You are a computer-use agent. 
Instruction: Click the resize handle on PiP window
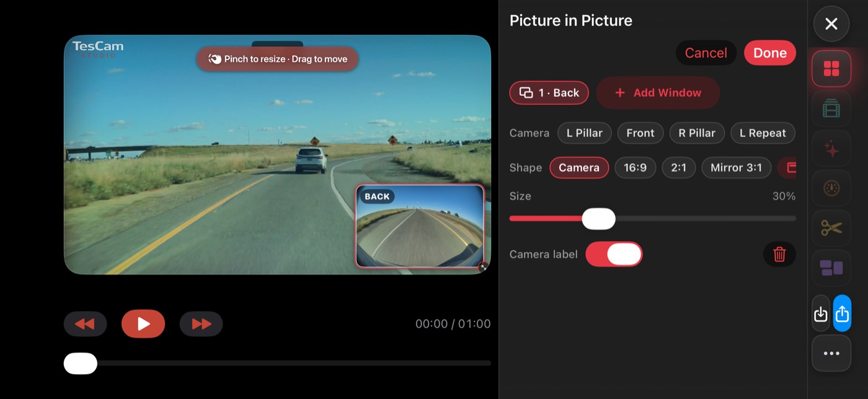pos(483,267)
